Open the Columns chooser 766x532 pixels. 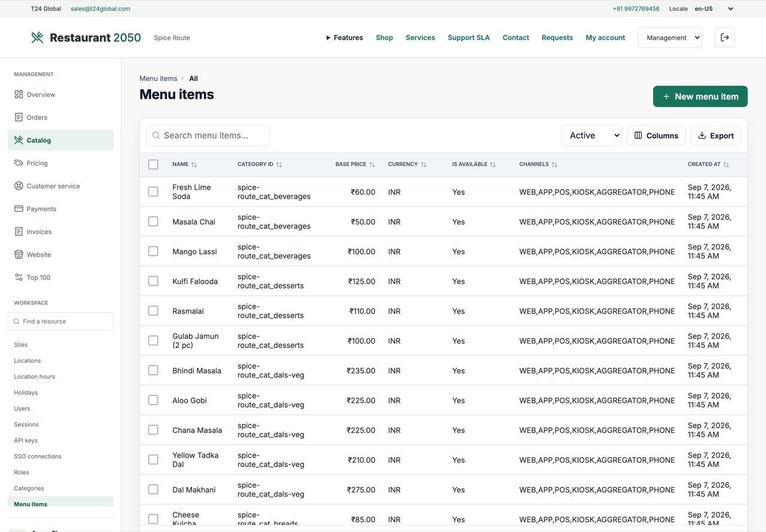[656, 135]
